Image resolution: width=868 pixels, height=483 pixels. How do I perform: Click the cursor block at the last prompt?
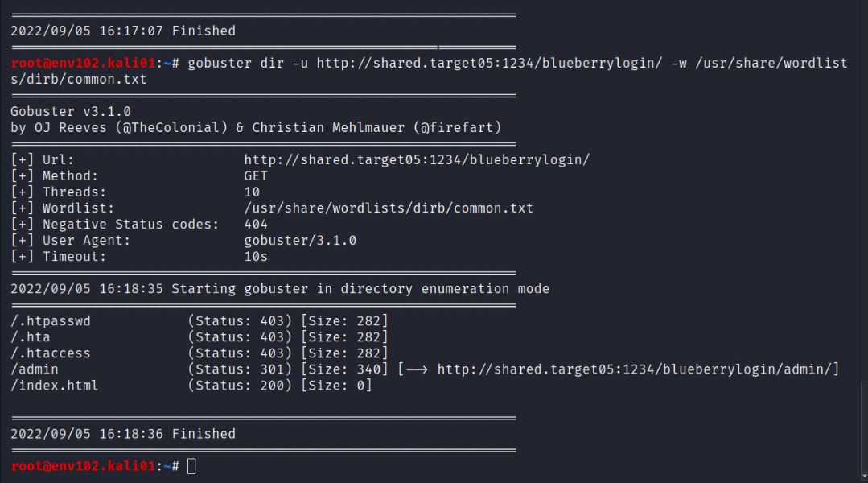(x=191, y=466)
